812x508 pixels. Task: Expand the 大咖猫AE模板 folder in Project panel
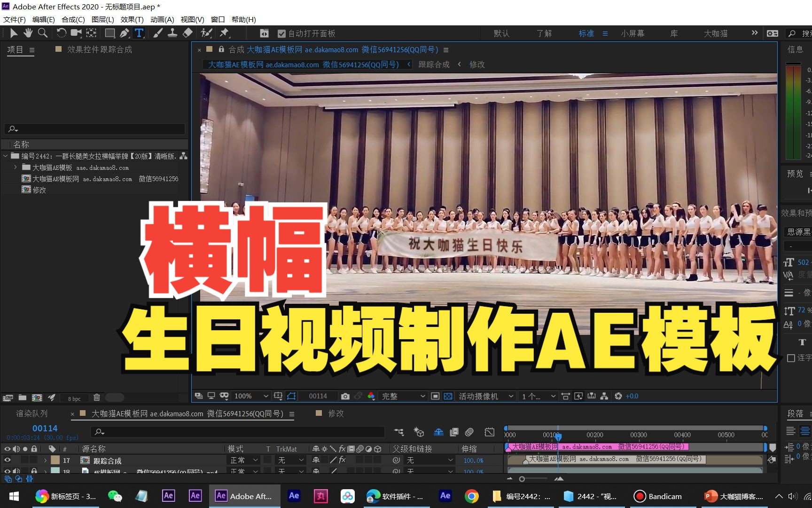15,167
